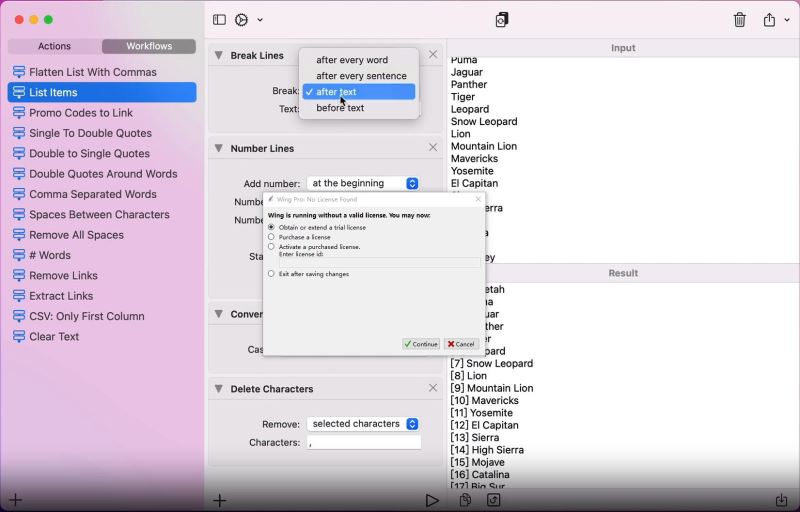Run the workflow with the play button
The image size is (800, 512).
click(x=432, y=500)
